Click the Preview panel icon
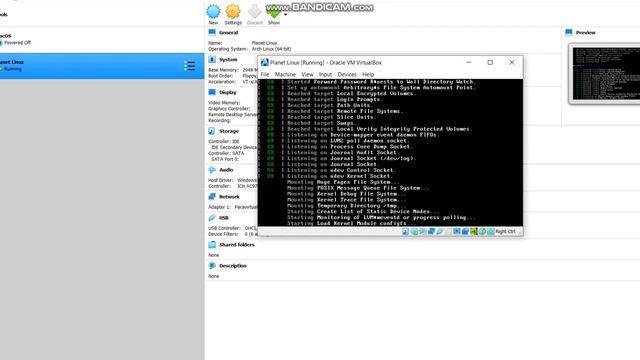The height and width of the screenshot is (360, 640). 569,32
